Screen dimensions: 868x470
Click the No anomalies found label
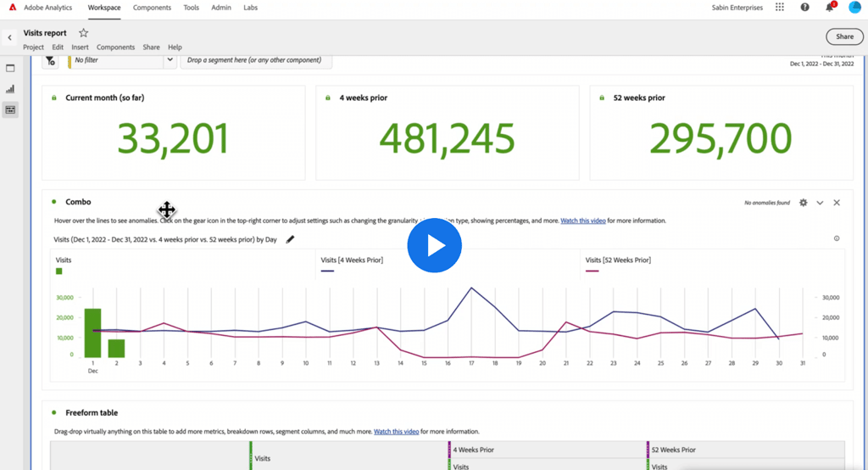[766, 203]
